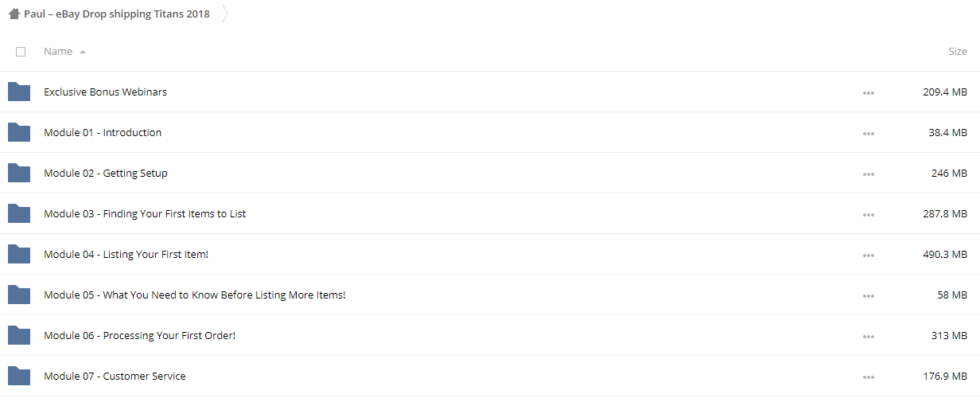980x402 pixels.
Task: Open more actions for Exclusive Bonus Webinars
Action: click(x=868, y=92)
